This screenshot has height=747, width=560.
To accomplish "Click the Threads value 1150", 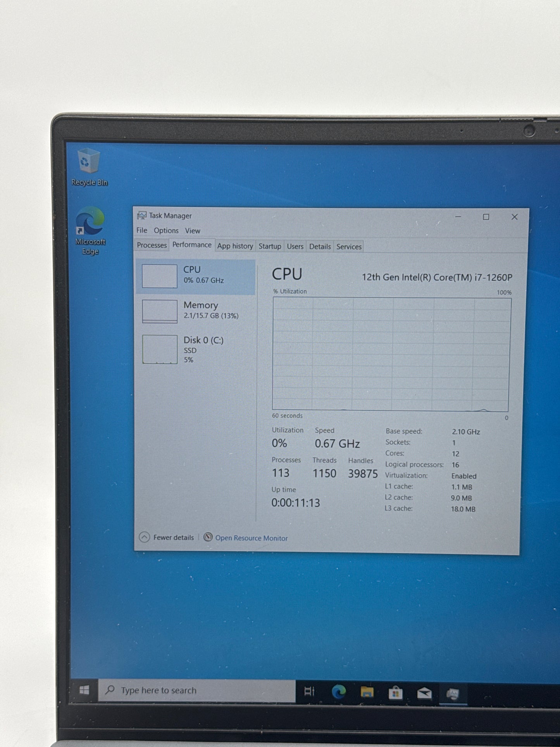I will [x=324, y=473].
